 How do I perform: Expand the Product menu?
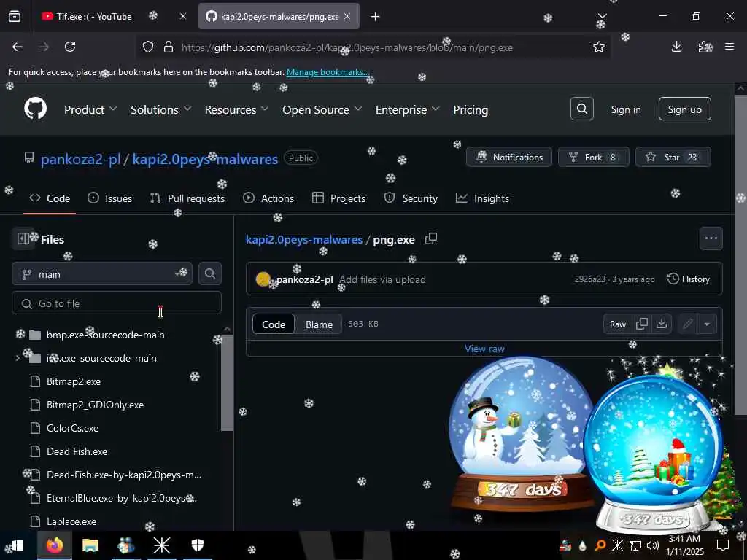coord(90,109)
